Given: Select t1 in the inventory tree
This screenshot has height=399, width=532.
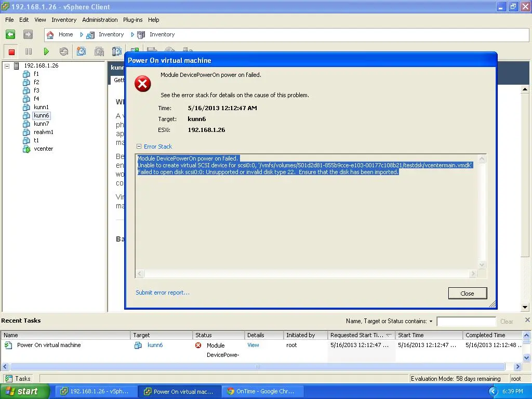Looking at the screenshot, I should pyautogui.click(x=36, y=140).
